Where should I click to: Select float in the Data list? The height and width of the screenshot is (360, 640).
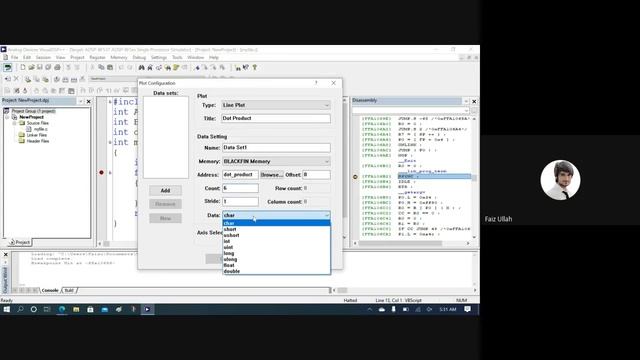(276, 265)
